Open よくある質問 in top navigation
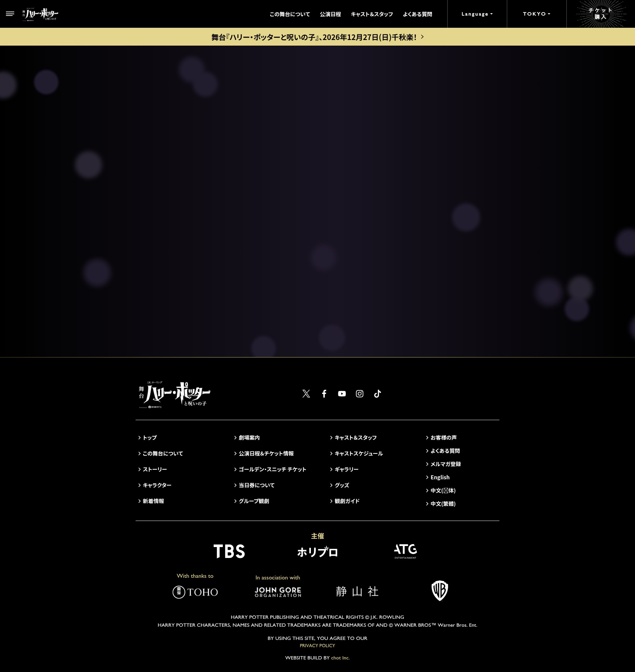The width and height of the screenshot is (635, 672). (417, 14)
